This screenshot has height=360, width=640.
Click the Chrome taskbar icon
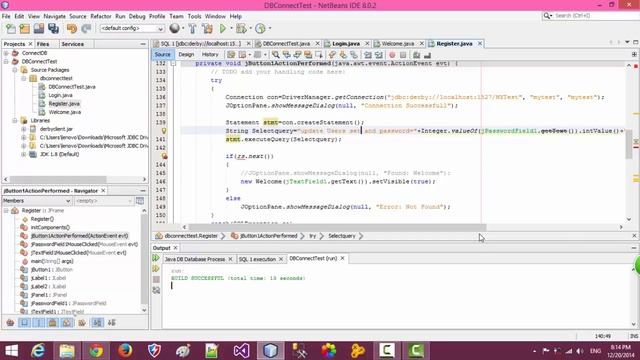pos(96,351)
